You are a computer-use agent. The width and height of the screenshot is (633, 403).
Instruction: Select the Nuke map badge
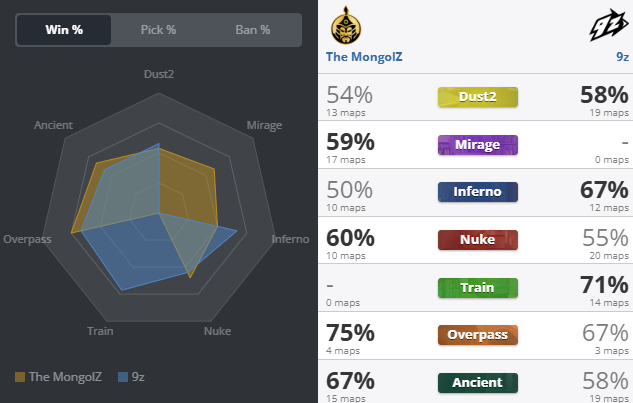point(477,240)
